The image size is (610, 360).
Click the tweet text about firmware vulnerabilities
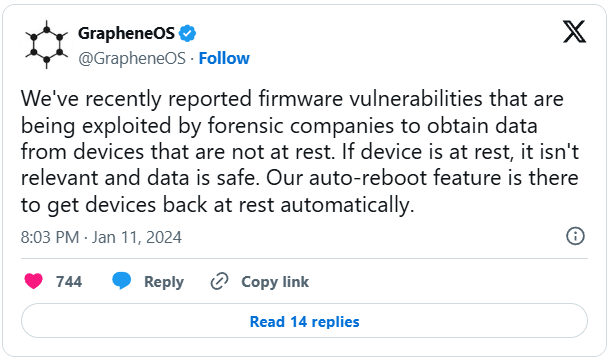coord(300,152)
